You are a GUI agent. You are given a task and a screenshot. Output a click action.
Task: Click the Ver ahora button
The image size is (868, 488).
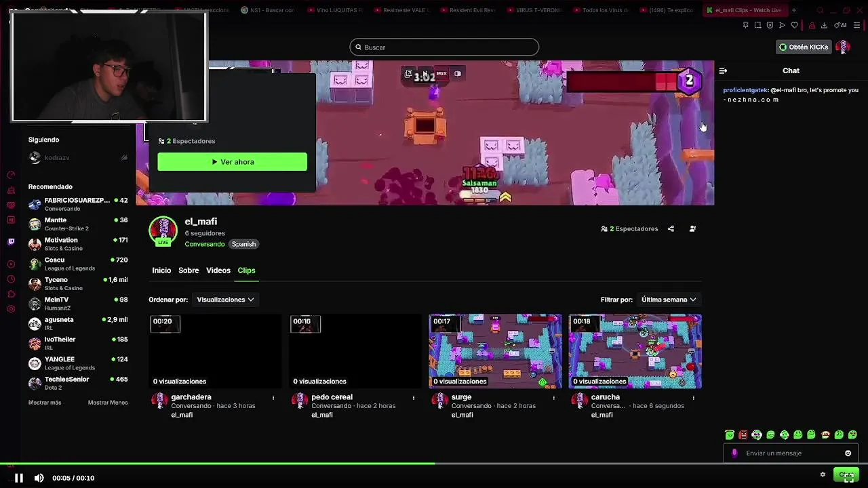(232, 162)
